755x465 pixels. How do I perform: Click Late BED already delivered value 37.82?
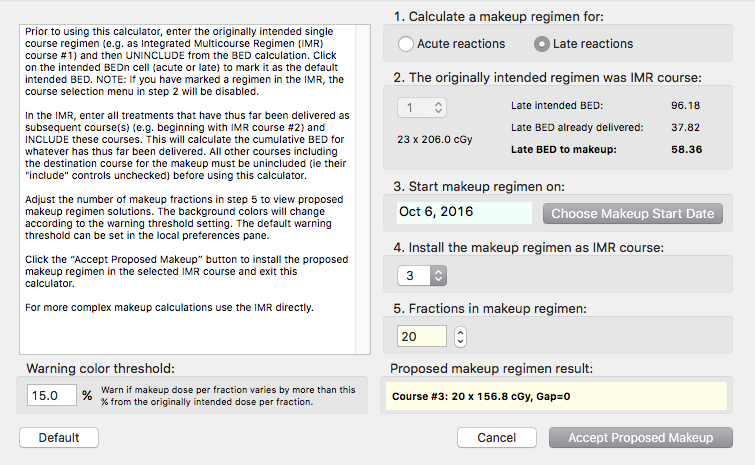coord(687,127)
